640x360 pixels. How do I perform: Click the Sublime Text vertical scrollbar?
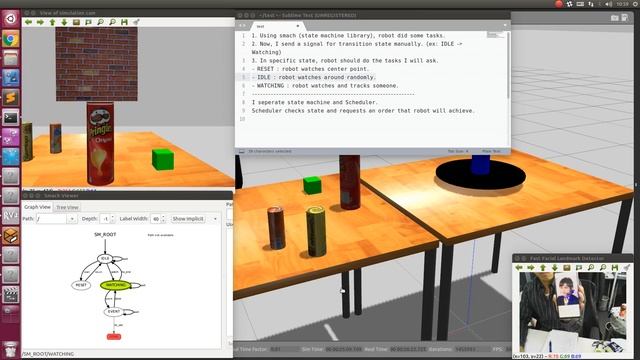[508, 65]
